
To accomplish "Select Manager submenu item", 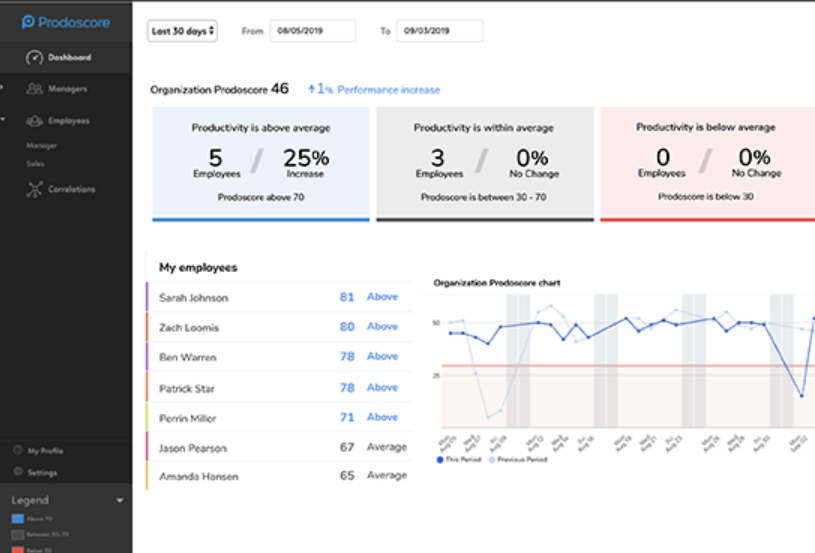I will pos(42,146).
